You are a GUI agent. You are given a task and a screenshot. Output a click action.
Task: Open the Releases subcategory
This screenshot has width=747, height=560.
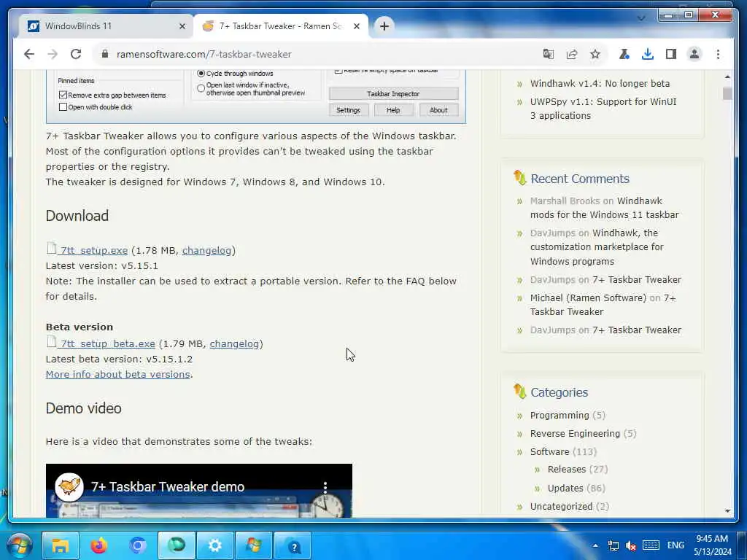(566, 470)
